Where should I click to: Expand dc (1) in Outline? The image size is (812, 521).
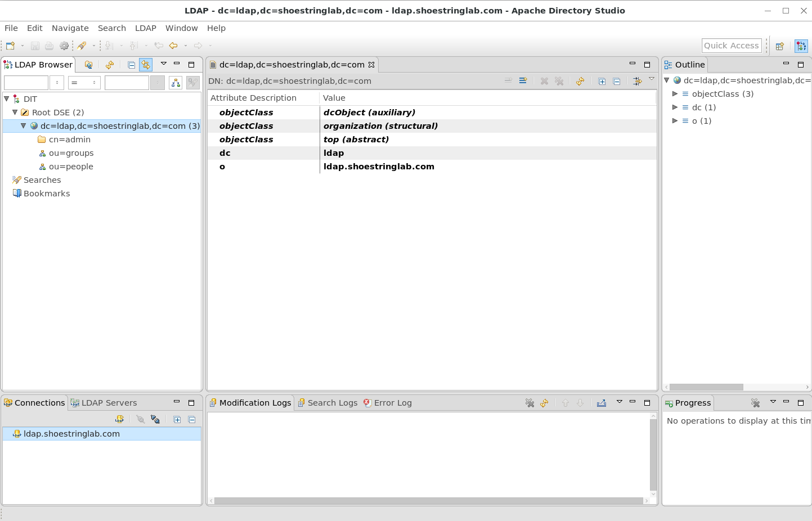point(675,107)
